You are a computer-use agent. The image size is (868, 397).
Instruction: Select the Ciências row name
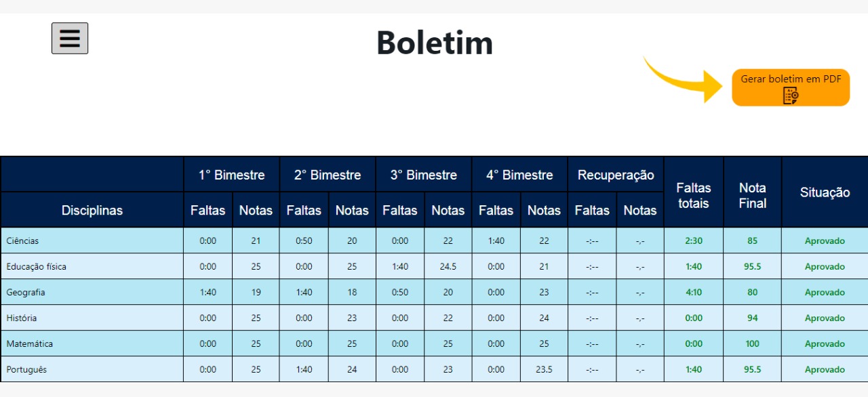pyautogui.click(x=23, y=241)
